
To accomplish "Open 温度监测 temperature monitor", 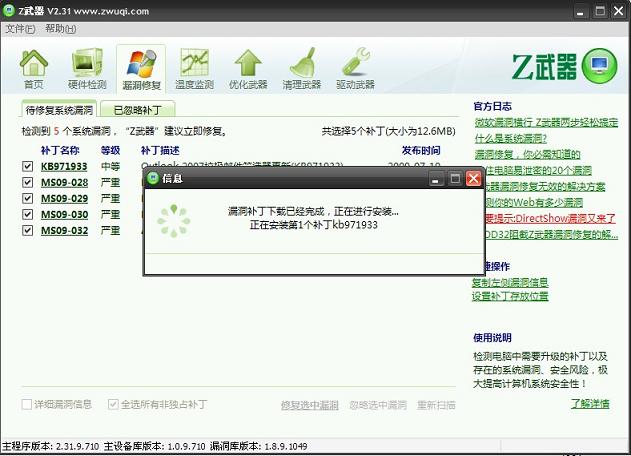I will [x=194, y=68].
